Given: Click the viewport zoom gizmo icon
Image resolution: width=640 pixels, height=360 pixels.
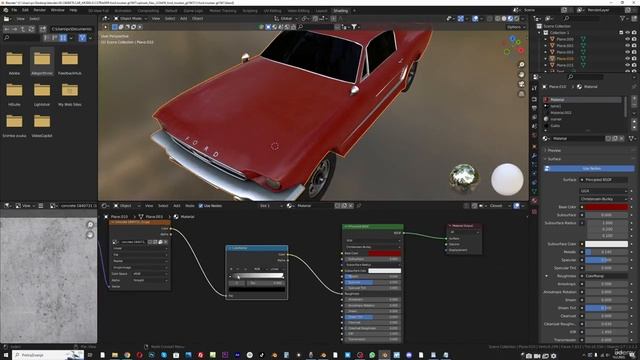Looking at the screenshot, I should [x=521, y=65].
